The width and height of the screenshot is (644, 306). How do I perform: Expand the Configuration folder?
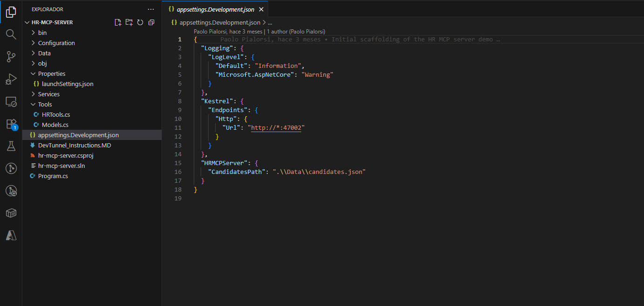pyautogui.click(x=56, y=43)
